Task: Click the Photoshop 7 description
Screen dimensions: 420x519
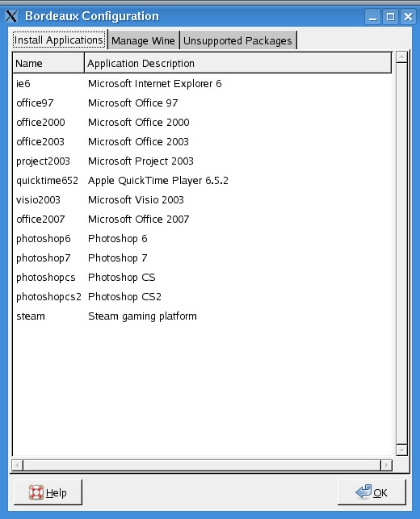Action: pos(118,257)
